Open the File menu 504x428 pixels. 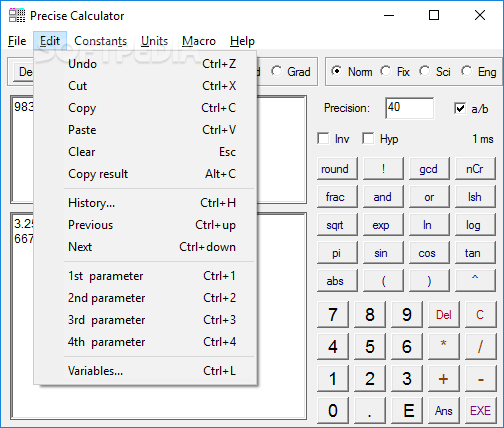17,41
